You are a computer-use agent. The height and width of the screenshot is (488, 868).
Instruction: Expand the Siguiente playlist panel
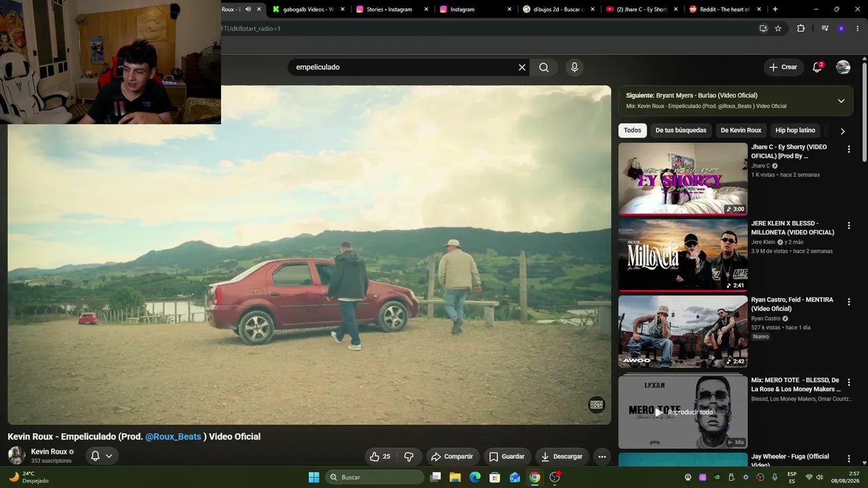841,101
